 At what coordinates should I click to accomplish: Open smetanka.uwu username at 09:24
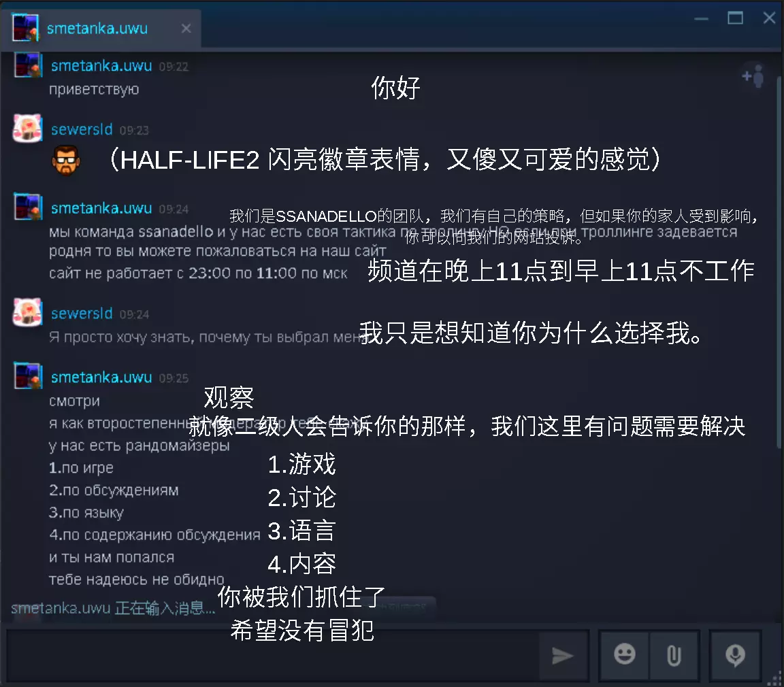coord(101,208)
